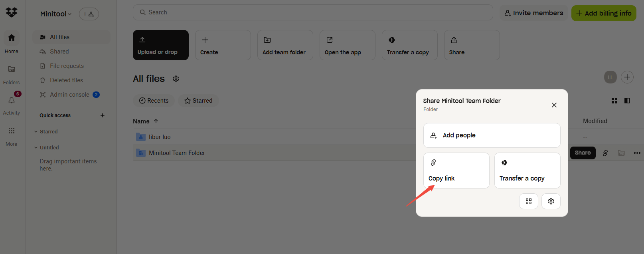The image size is (644, 254).
Task: Click the QR code icon in share dialog
Action: point(529,201)
